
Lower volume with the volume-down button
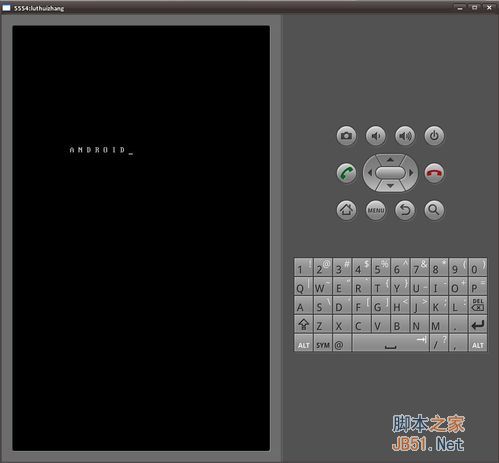pyautogui.click(x=376, y=136)
